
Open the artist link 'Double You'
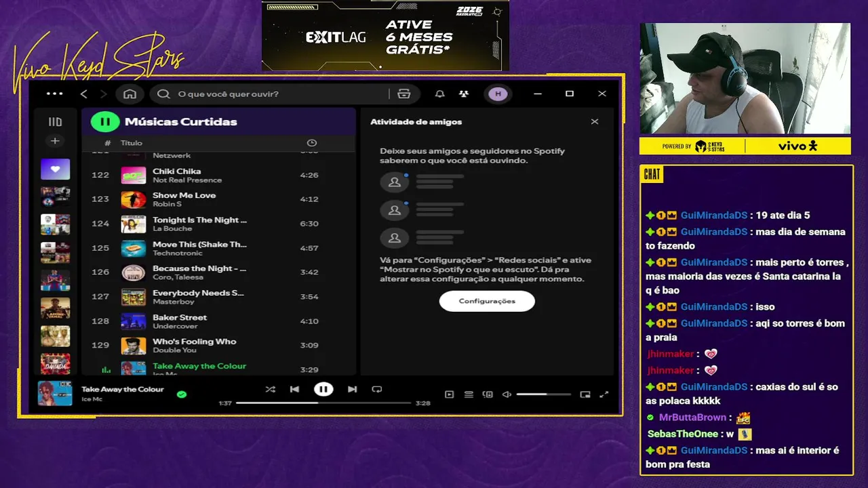[174, 350]
